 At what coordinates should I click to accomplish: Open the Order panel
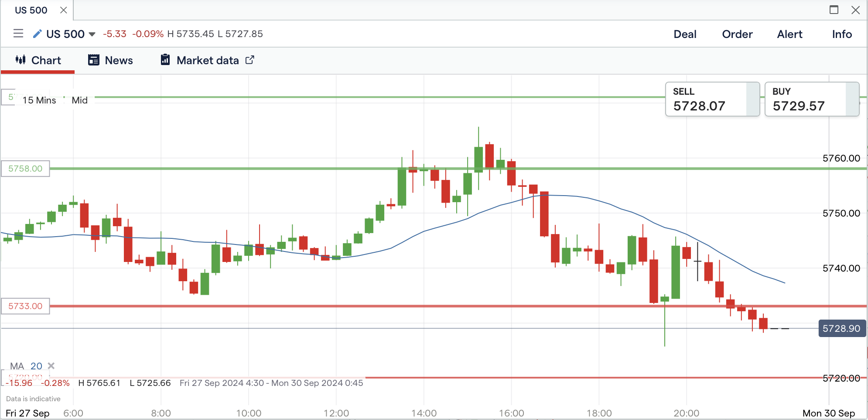737,34
